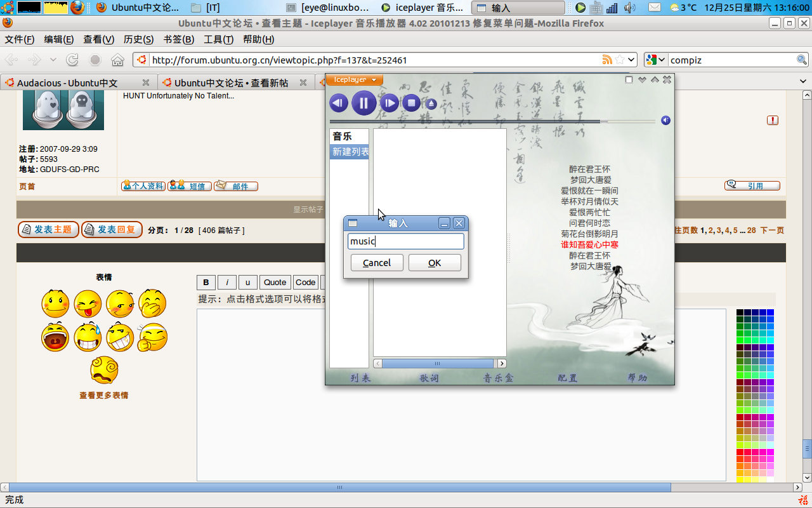
Task: Insert Quote tag in the reply editor
Action: coord(275,283)
